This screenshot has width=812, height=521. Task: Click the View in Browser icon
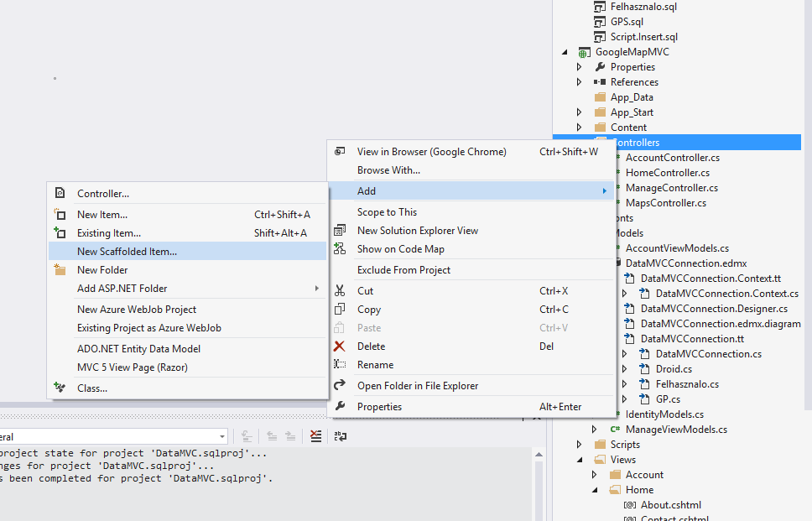[340, 151]
